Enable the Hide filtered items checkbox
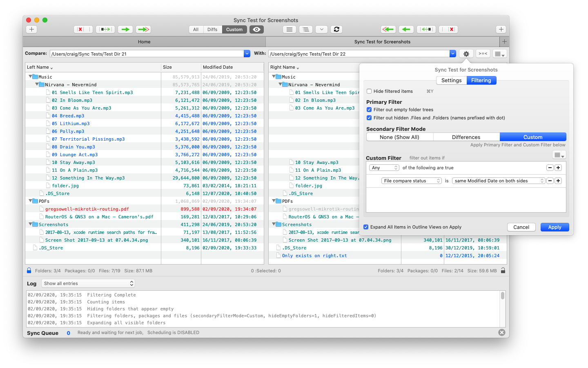588x368 pixels. pyautogui.click(x=369, y=92)
